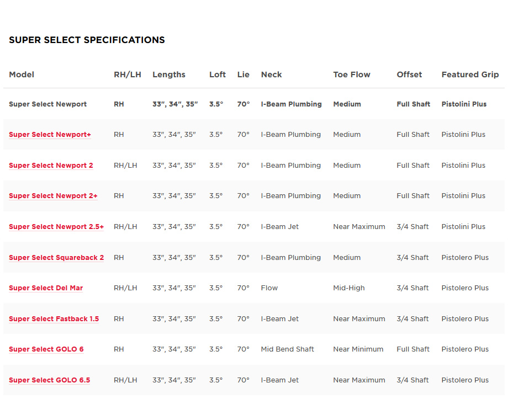Image resolution: width=508 pixels, height=420 pixels.
Task: Click RH/LH in the Del Mar row
Action: pos(125,288)
